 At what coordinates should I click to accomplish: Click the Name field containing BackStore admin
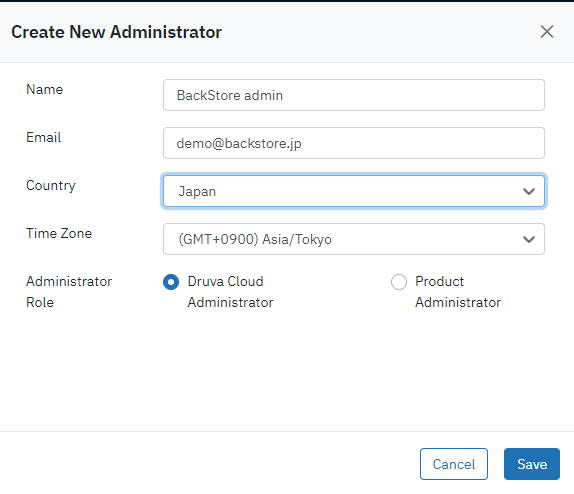354,95
